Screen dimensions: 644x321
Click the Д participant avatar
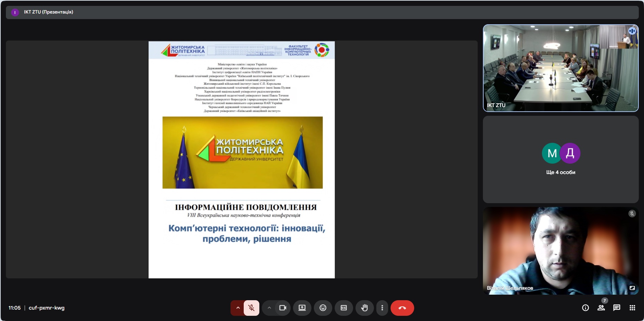point(570,153)
